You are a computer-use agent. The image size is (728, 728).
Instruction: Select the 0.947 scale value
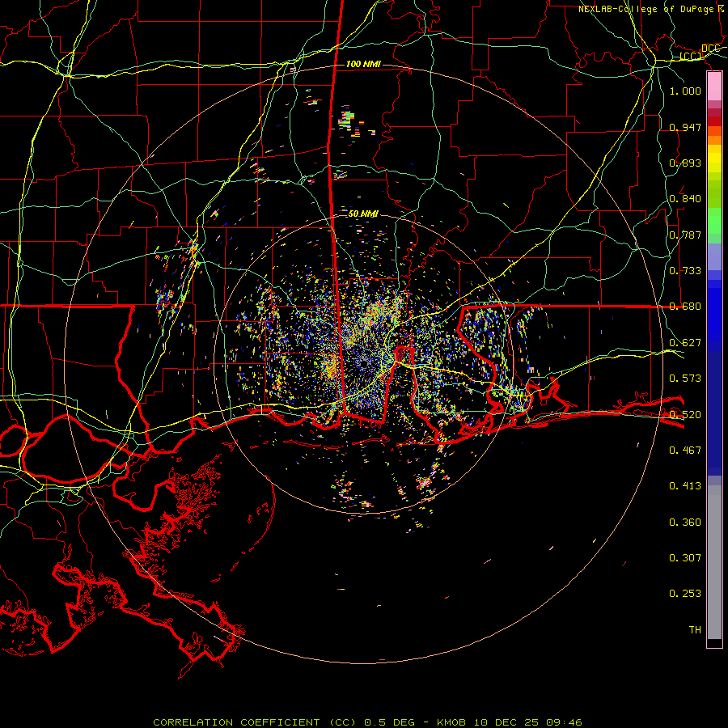click(x=685, y=127)
